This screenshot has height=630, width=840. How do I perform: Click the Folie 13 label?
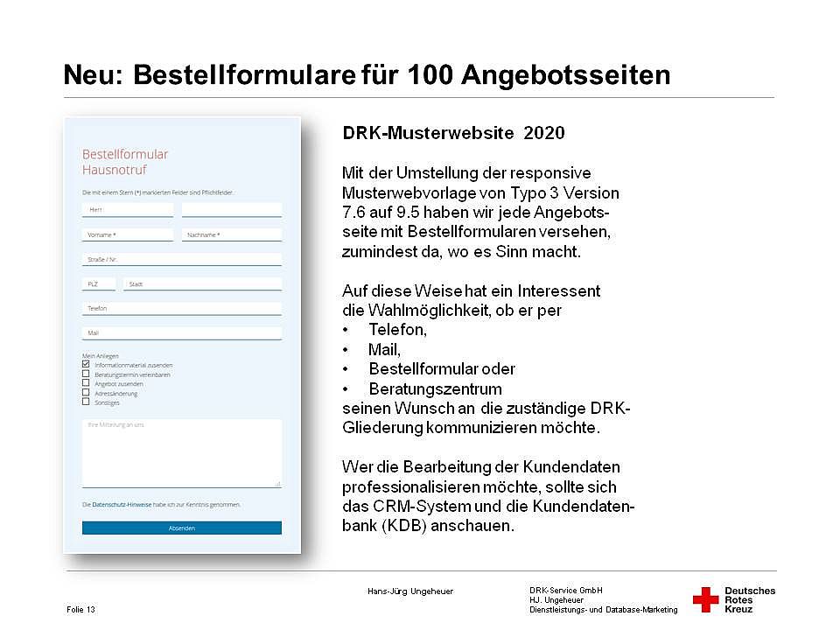(80, 610)
